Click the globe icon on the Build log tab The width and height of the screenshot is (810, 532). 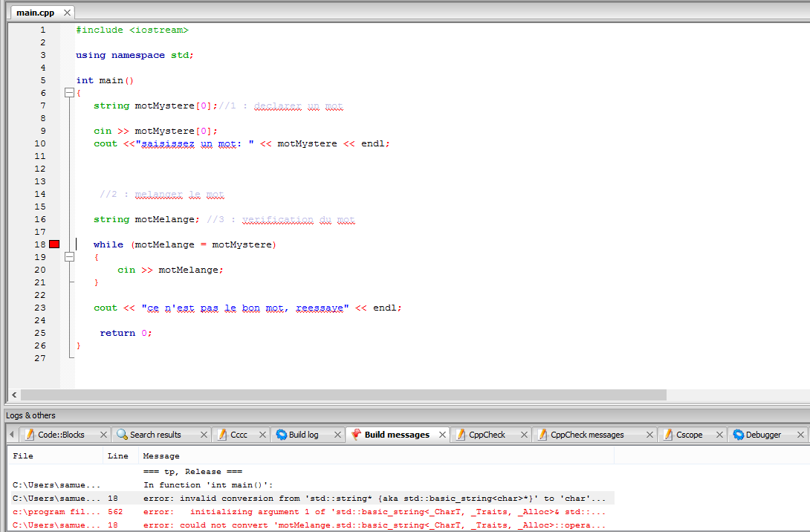(x=280, y=435)
